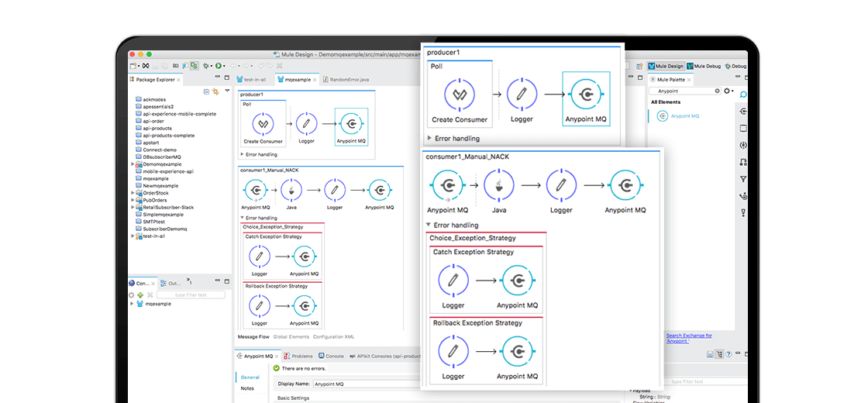Image resolution: width=868 pixels, height=403 pixels.
Task: Show hidden tabs via the chevron 1 indicator
Action: click(189, 282)
